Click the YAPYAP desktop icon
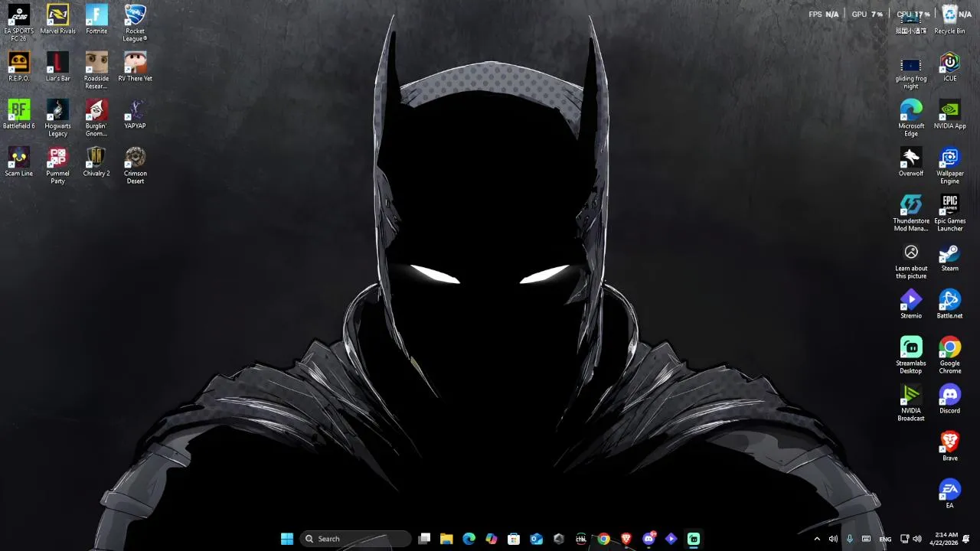Viewport: 980px width, 551px height. (x=136, y=115)
